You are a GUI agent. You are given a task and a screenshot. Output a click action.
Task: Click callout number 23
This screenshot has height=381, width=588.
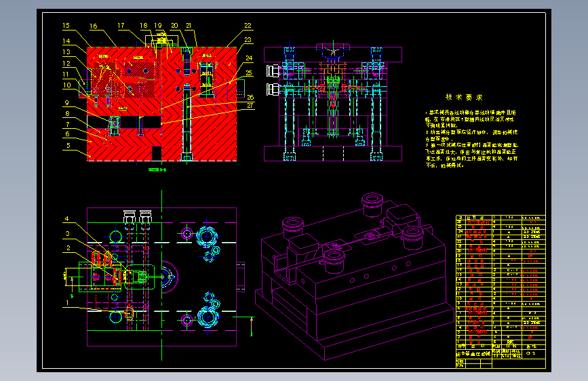click(x=248, y=40)
